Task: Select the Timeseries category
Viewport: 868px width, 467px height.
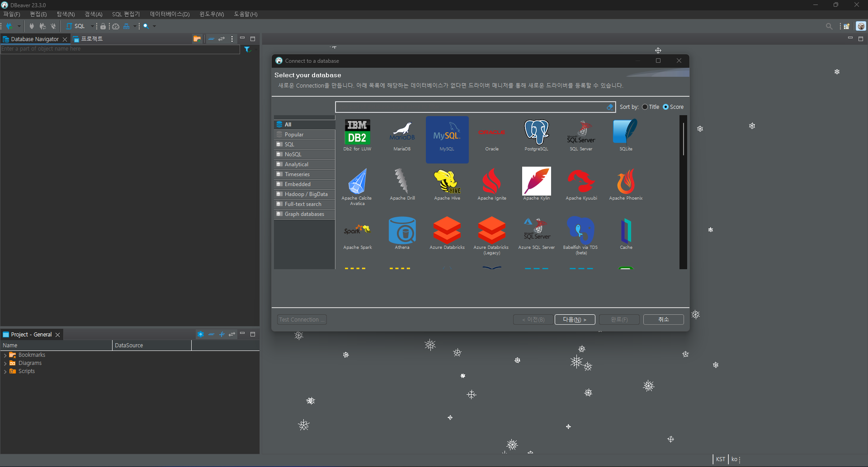Action: click(304, 174)
